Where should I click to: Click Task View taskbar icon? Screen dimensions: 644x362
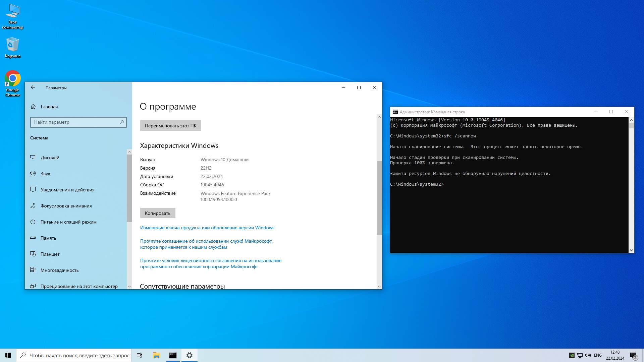tap(140, 355)
